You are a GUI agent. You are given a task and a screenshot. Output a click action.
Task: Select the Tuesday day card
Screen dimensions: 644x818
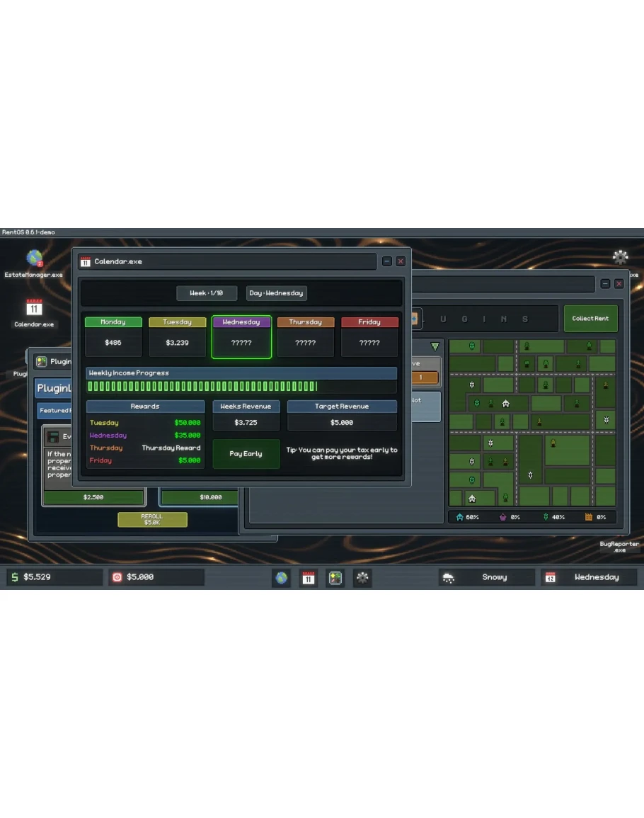(177, 337)
